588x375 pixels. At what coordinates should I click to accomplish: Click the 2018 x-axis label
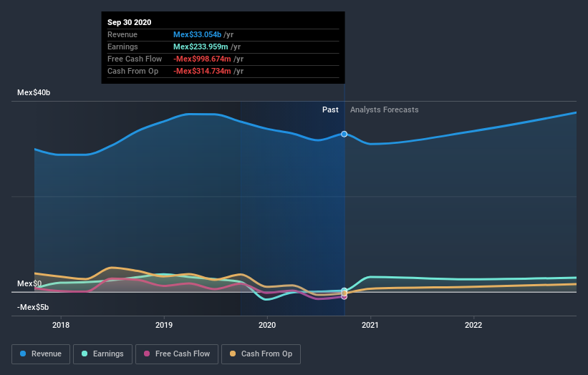(61, 325)
